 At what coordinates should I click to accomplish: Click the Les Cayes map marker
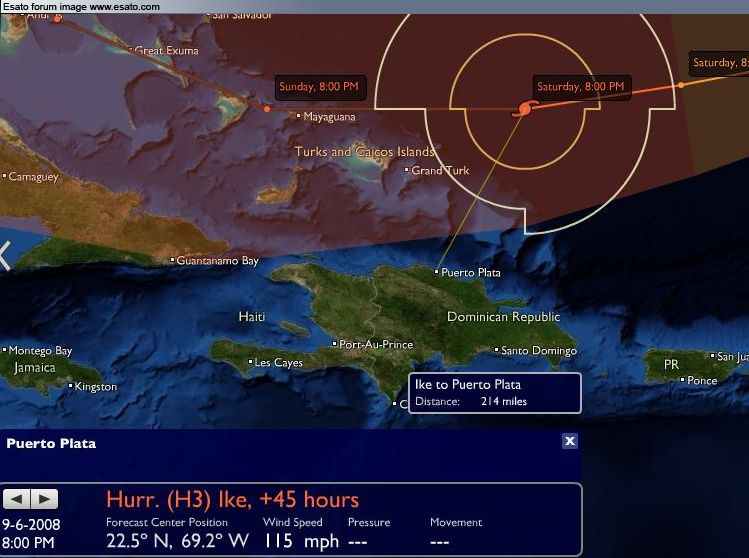point(250,362)
